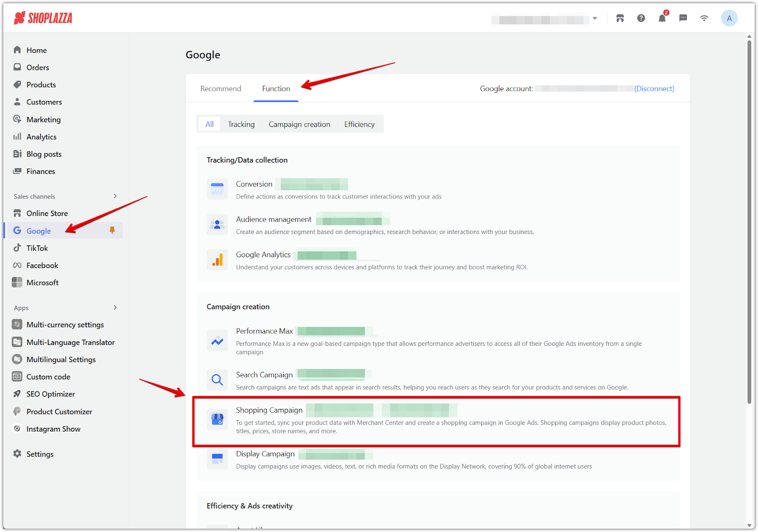Click the Efficiency & Ads creativity heading

click(x=250, y=506)
